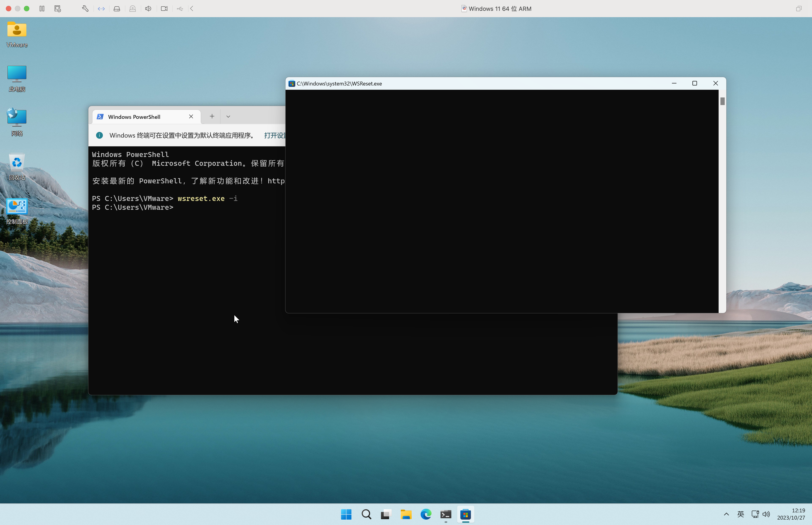Switch input language via 英 indicator

740,514
